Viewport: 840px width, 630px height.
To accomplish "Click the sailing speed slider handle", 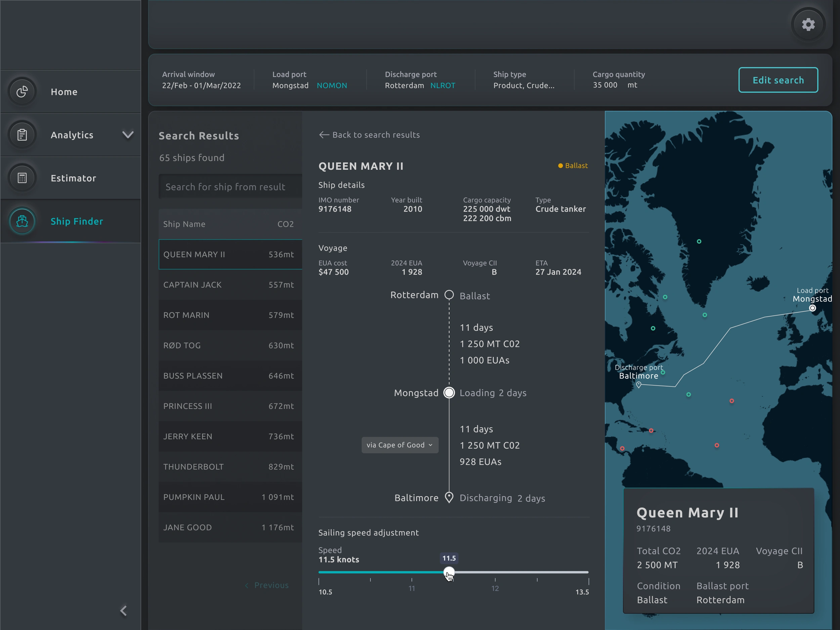I will pyautogui.click(x=449, y=572).
